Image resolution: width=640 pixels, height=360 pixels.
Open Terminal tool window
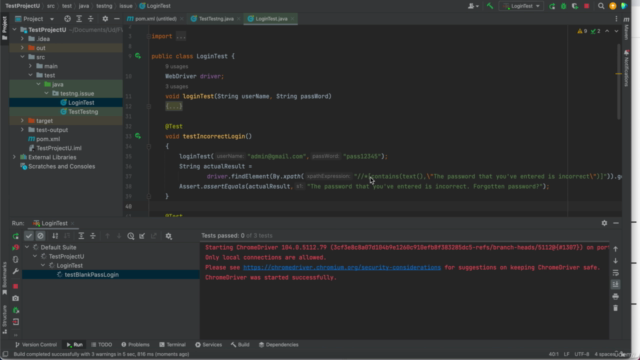(x=172, y=344)
